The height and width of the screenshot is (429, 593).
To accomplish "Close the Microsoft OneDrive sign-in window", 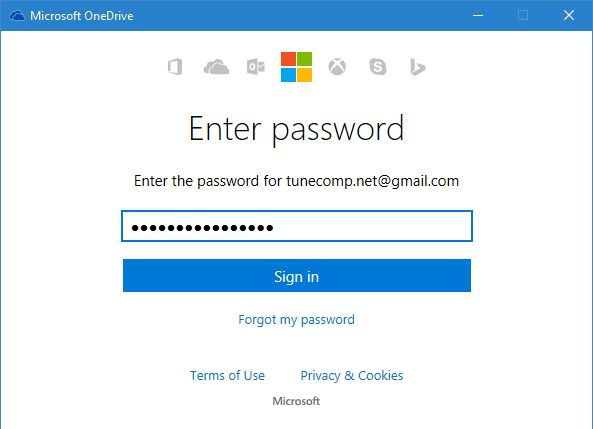I will click(569, 16).
